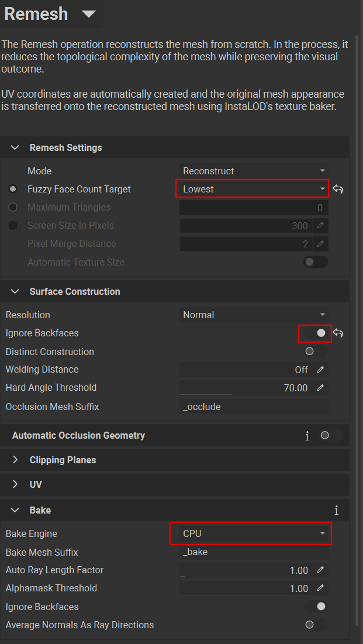The image size is (363, 644).
Task: Reset Fuzzy Face Count Target to default
Action: (x=338, y=189)
